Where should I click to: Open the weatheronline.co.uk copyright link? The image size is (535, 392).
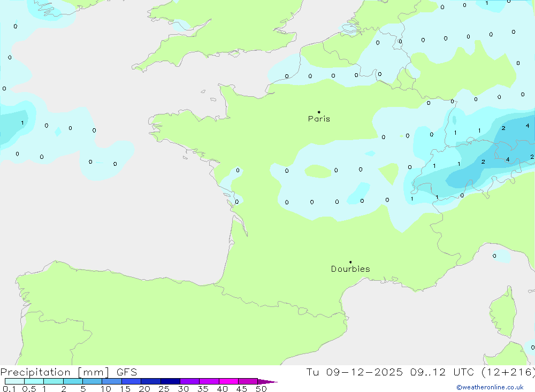(x=490, y=387)
